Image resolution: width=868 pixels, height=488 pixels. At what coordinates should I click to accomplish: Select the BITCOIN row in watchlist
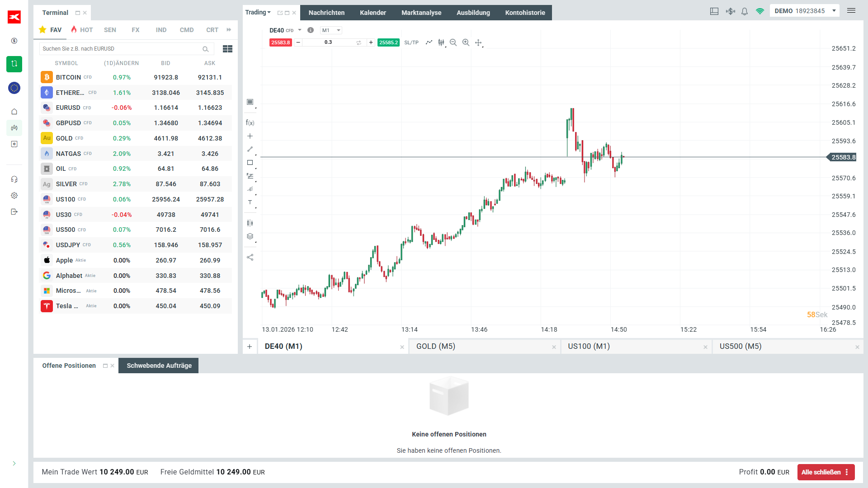click(136, 77)
